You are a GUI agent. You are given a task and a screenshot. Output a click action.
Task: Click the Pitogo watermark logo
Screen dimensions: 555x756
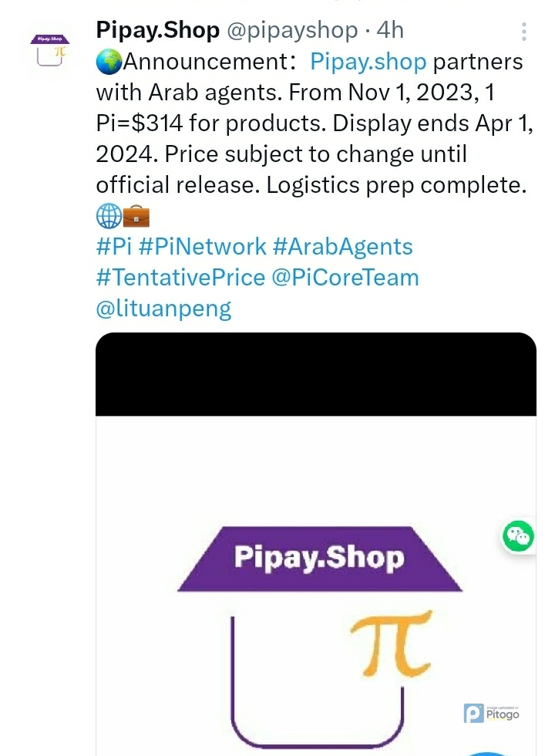click(x=492, y=714)
